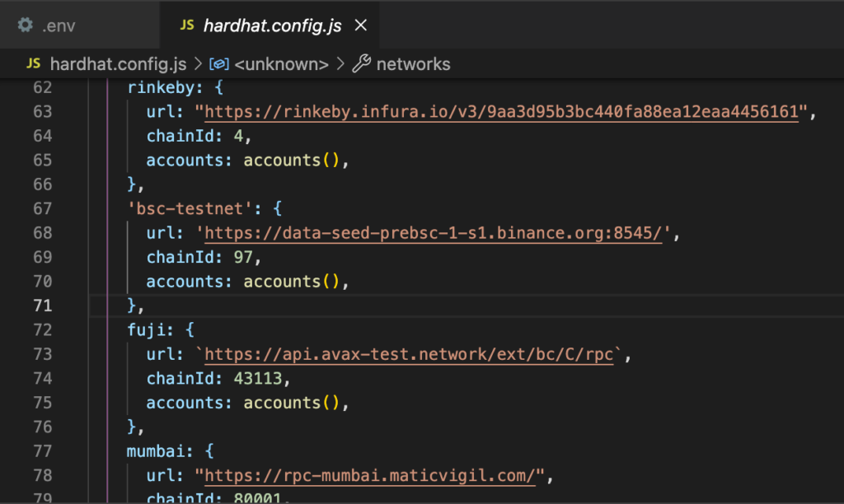
Task: Click 'chainId' property on line 74
Action: pyautogui.click(x=181, y=378)
